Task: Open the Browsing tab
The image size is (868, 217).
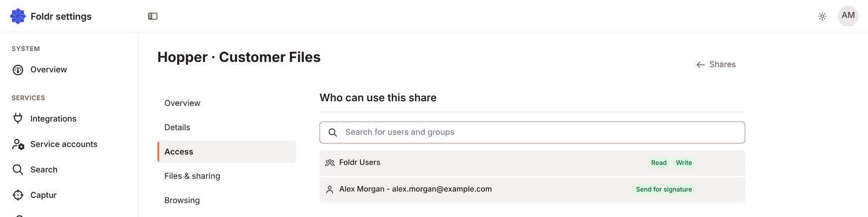Action: coord(227,200)
